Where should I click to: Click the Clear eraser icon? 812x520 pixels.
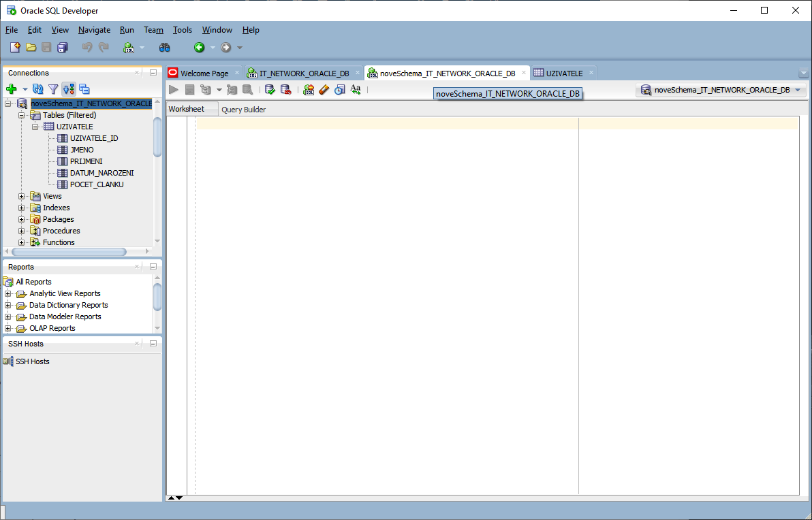[324, 90]
